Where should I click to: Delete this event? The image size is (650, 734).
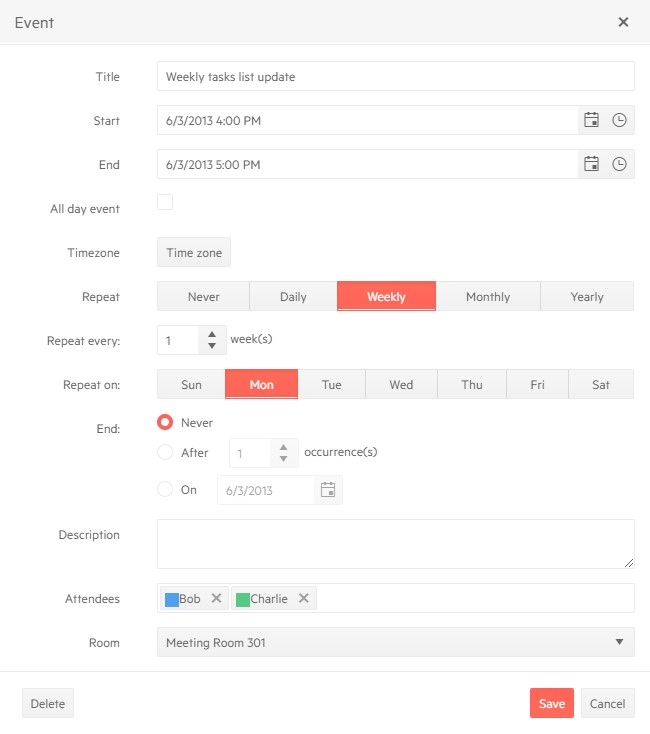tap(48, 703)
